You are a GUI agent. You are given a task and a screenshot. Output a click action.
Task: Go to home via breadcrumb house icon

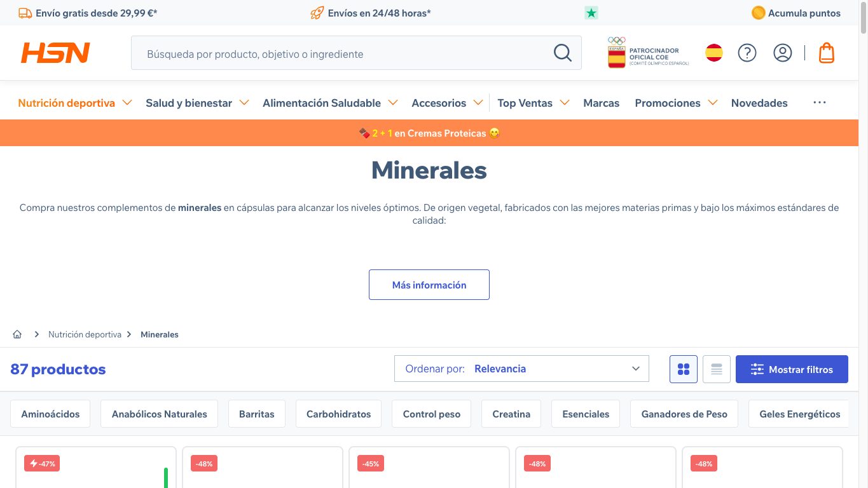(17, 334)
